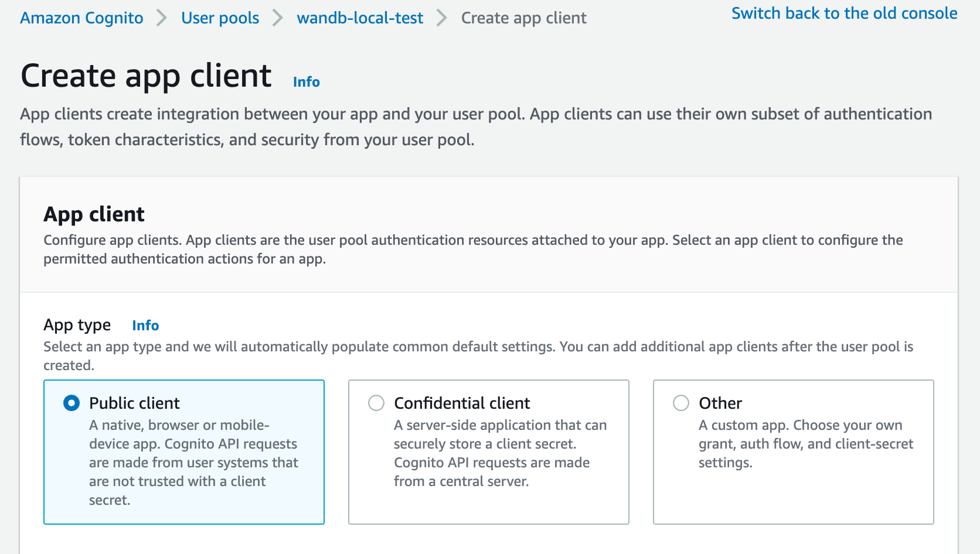Click the empty radio circle beside Confidential client
980x554 pixels.
pyautogui.click(x=376, y=403)
